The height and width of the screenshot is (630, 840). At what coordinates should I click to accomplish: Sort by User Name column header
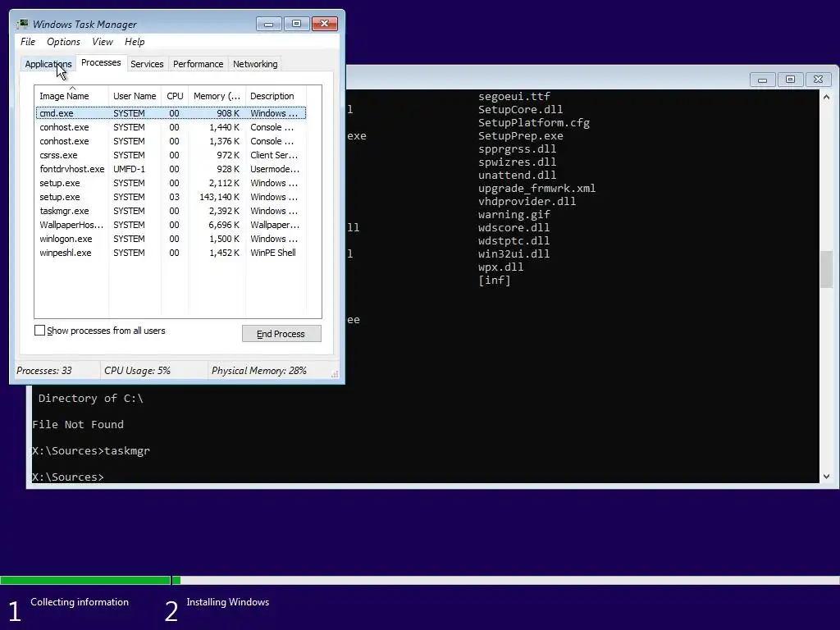point(135,96)
